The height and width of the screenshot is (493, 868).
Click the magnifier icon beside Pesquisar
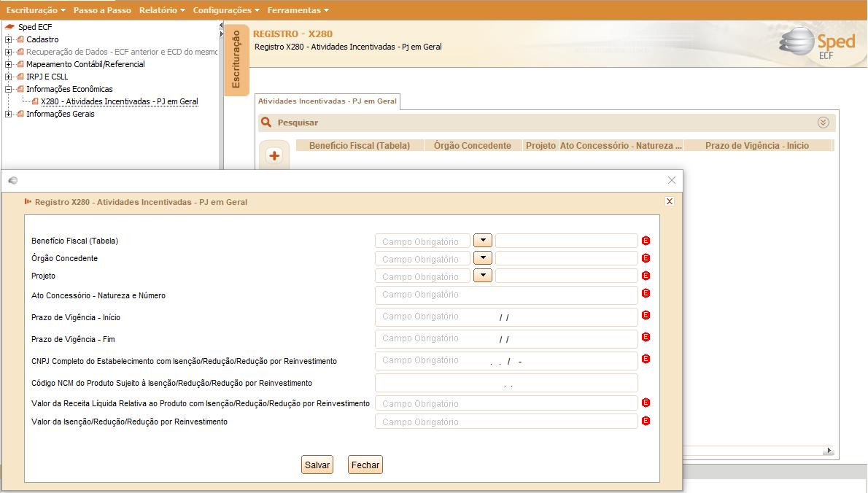coord(266,123)
